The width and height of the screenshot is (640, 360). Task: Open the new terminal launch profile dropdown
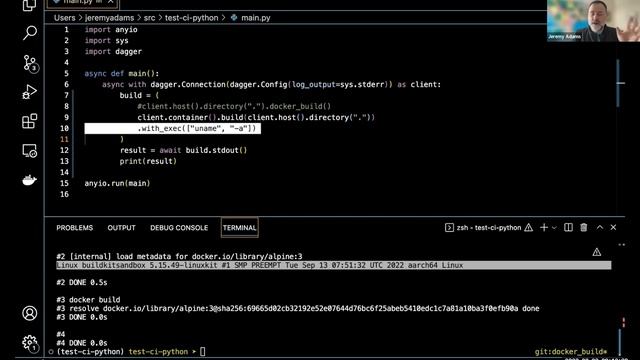(x=554, y=228)
